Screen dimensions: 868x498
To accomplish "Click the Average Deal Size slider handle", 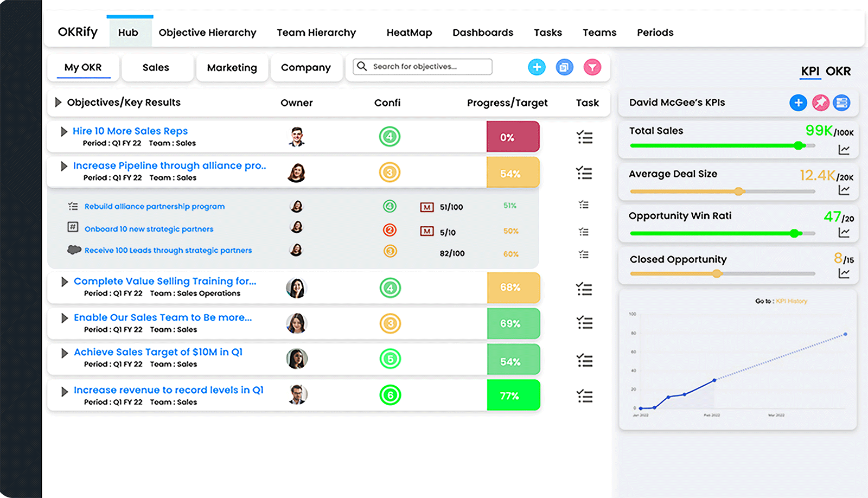I will click(x=738, y=191).
